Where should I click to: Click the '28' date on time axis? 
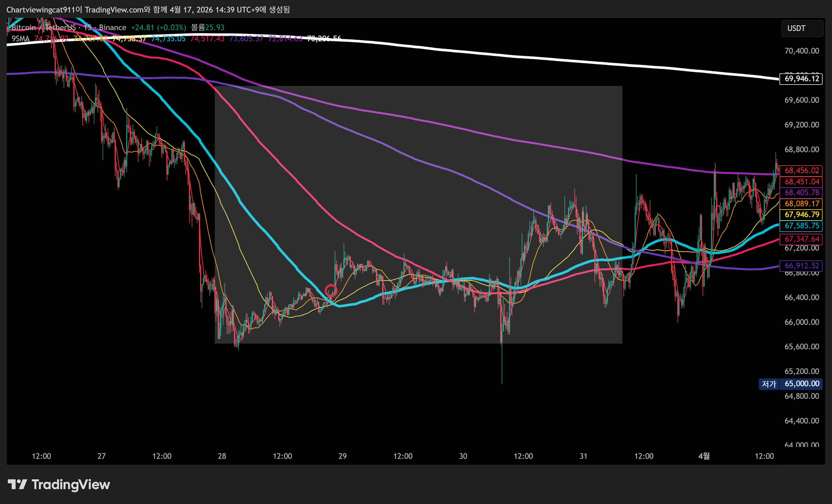pos(222,456)
